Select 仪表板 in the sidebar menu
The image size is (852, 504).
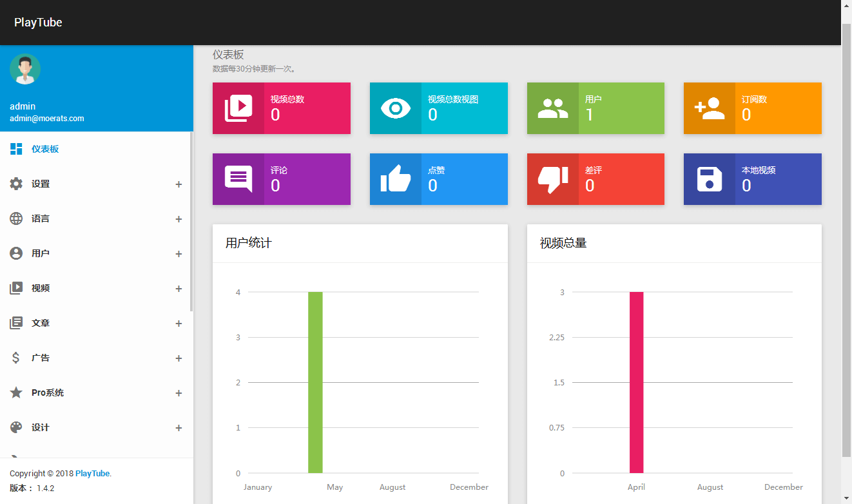point(45,149)
